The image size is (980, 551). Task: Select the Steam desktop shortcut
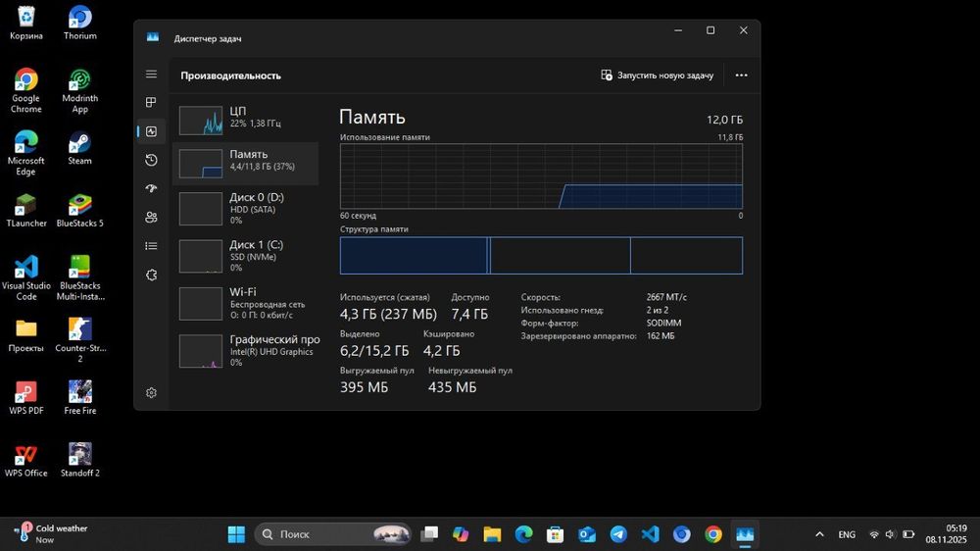(80, 148)
